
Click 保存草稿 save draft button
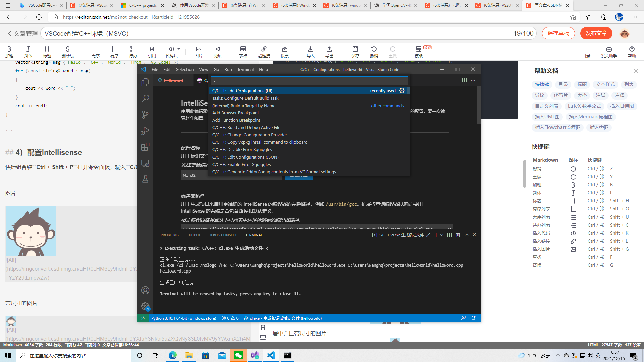(x=558, y=33)
